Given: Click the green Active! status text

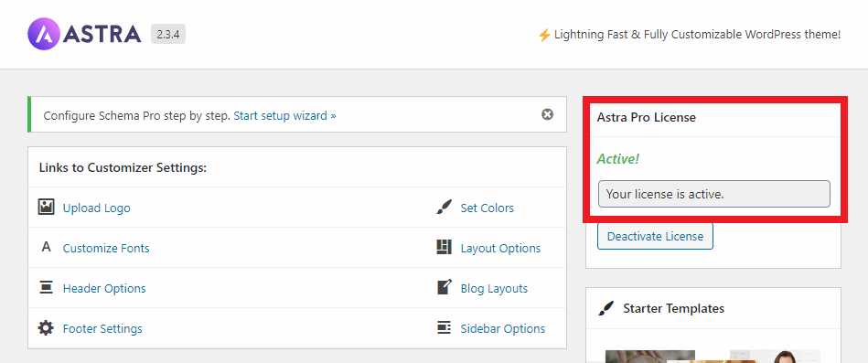Looking at the screenshot, I should click(x=617, y=159).
